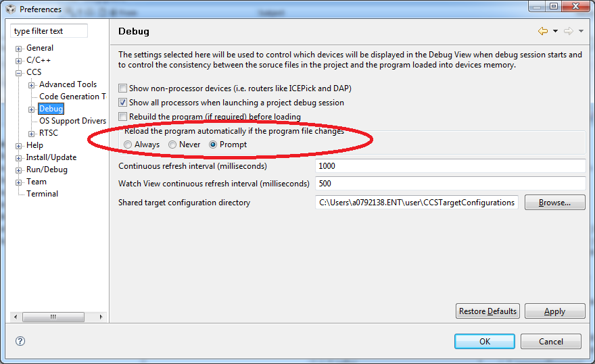Open back history dropdown arrow

[555, 31]
